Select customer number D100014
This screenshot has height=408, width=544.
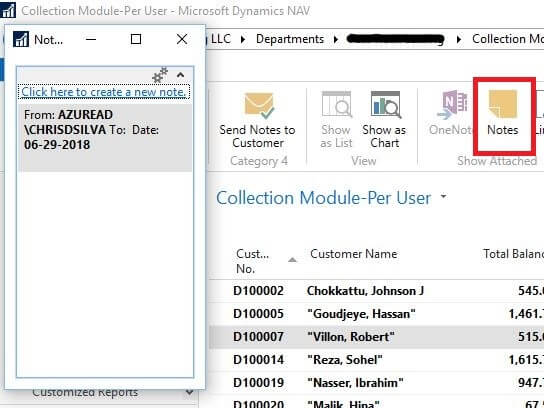point(258,360)
